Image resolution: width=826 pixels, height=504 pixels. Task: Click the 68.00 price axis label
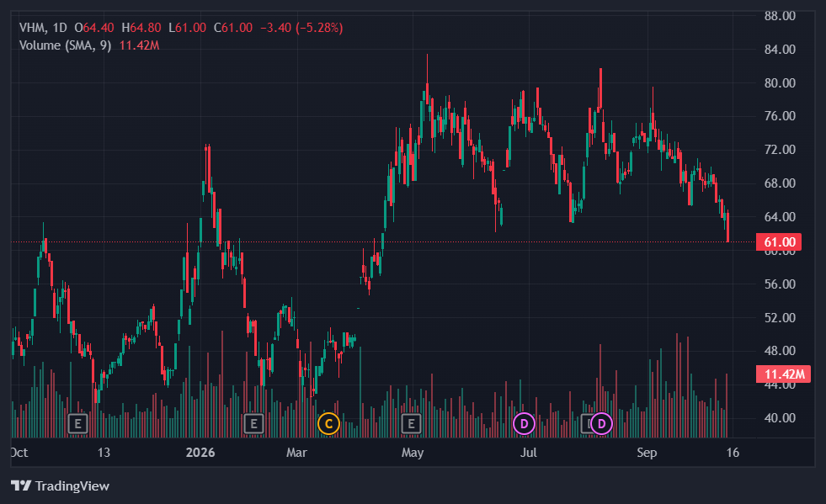(780, 183)
